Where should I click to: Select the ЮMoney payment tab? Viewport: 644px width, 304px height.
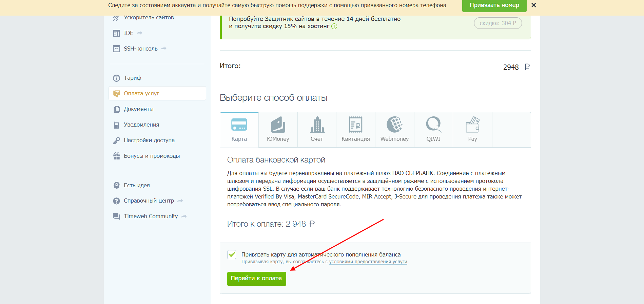click(278, 130)
